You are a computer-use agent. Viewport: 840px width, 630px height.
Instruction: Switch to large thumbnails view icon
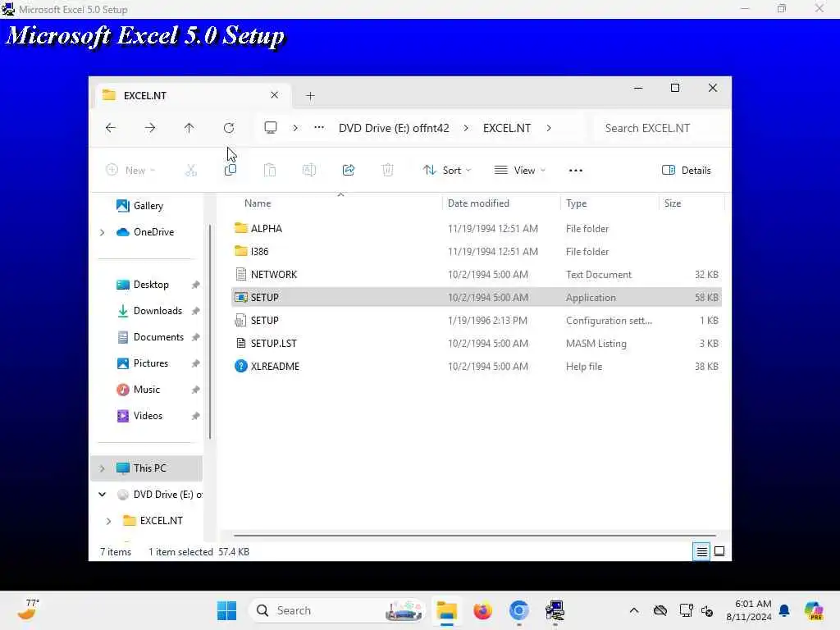coord(719,551)
